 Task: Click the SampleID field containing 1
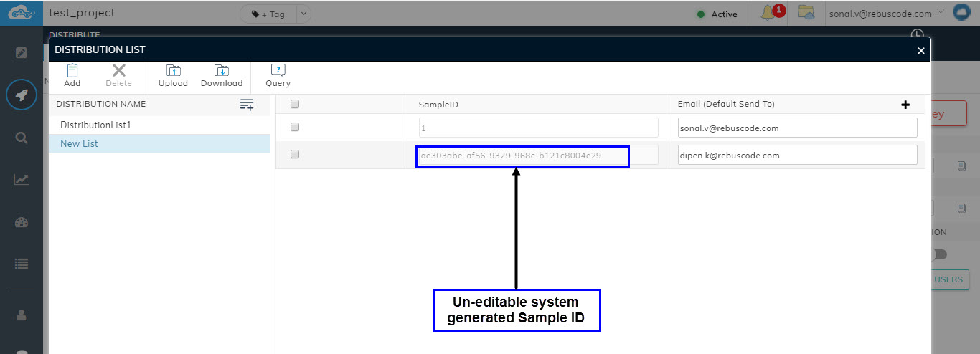coord(538,128)
